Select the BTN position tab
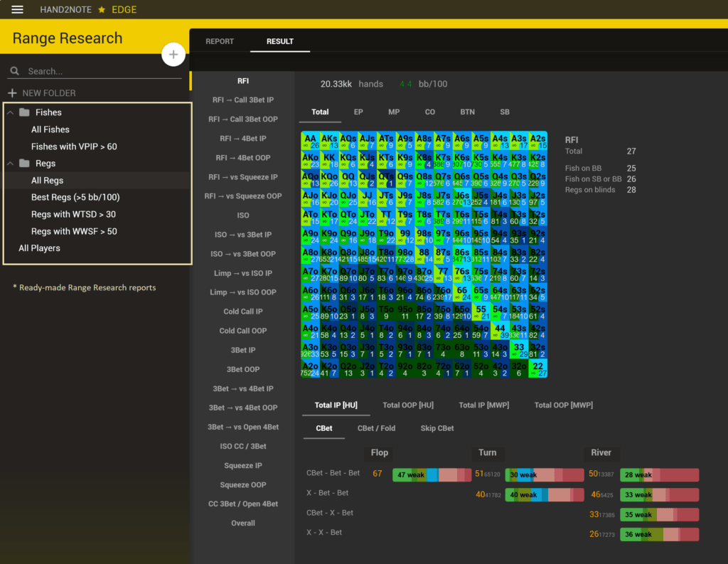 click(467, 112)
